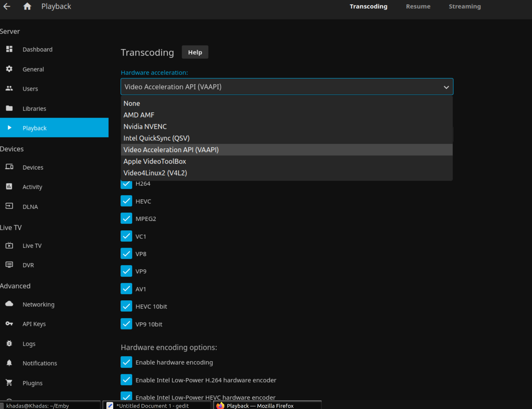Screen dimensions: 532x409
Task: Uncheck Enable Intel Low-Power H.264 hardware encoder
Action: [126, 380]
